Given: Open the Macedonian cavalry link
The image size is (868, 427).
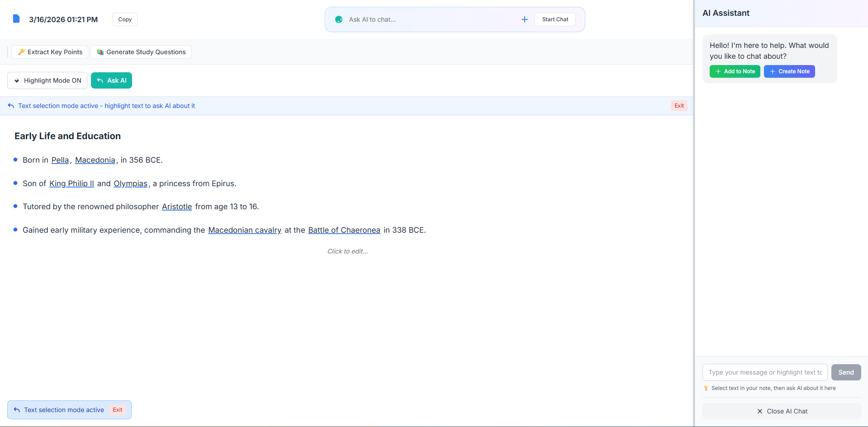Looking at the screenshot, I should click(245, 230).
